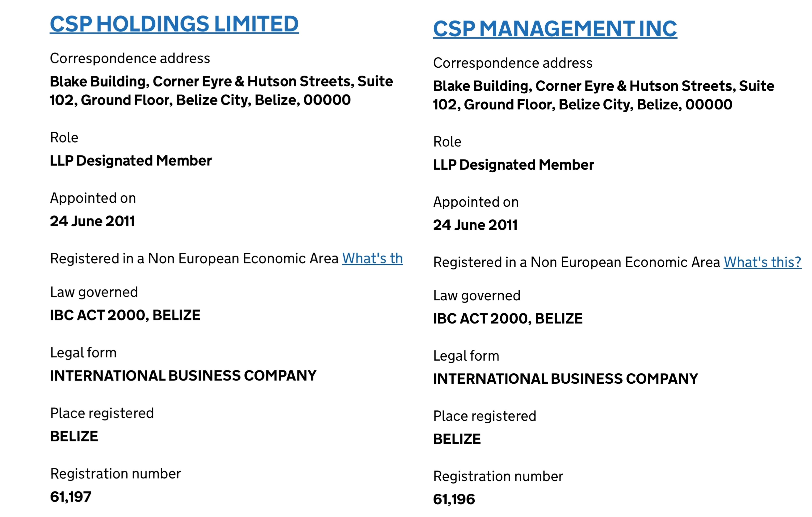Click place registered BELIZE for CSP MANAGEMENT
Screen dimensions: 812x517
coord(457,439)
